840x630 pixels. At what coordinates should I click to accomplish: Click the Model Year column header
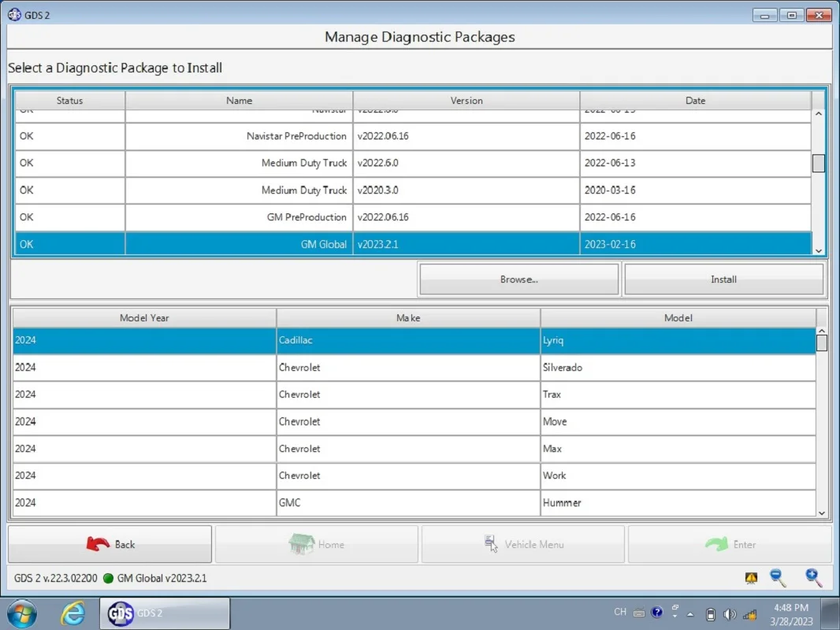point(144,318)
